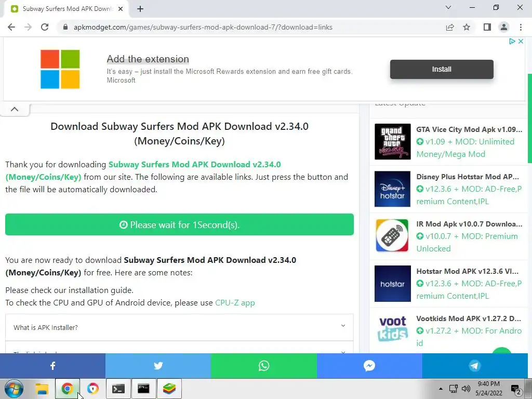The image size is (532, 399).
Task: Open the CPU-Z app link
Action: [x=235, y=303]
